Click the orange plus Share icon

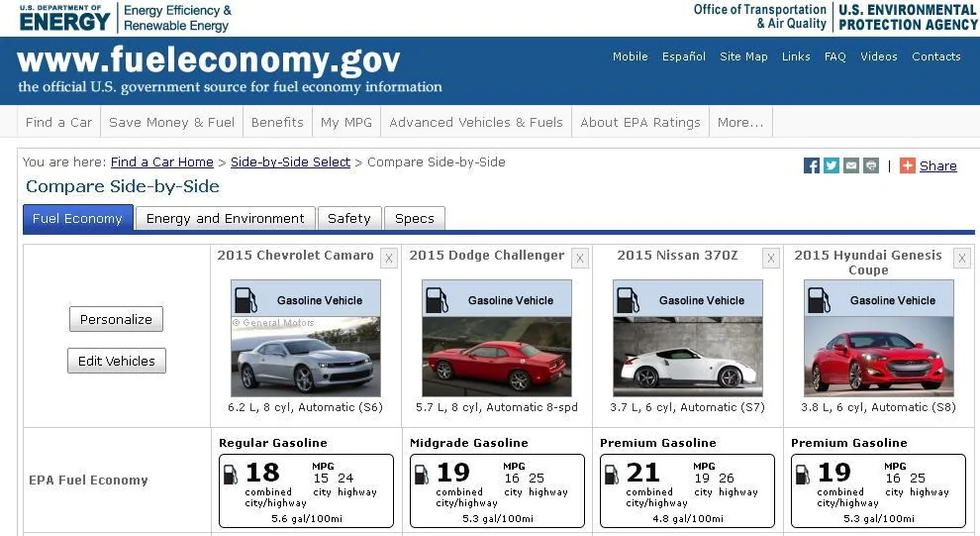pos(908,165)
